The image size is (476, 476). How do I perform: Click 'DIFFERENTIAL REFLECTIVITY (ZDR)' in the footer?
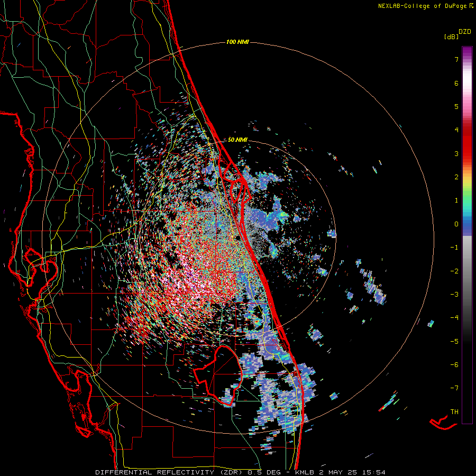click(x=169, y=472)
